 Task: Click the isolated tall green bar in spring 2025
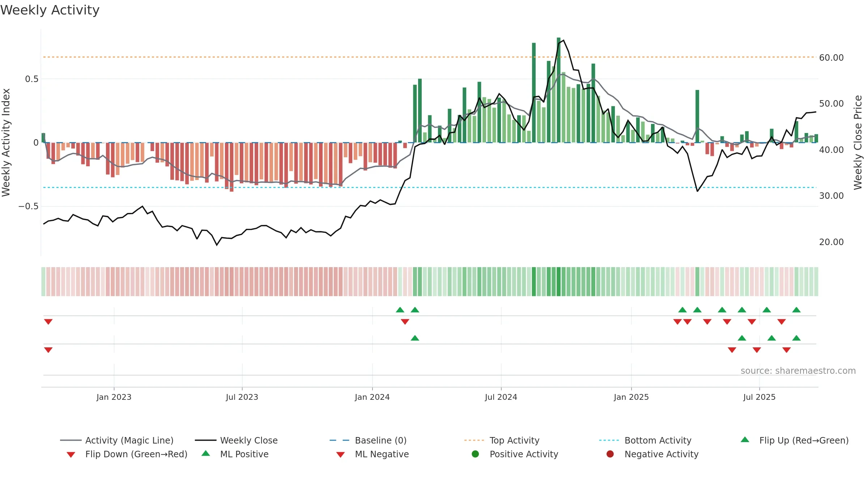[x=697, y=116]
